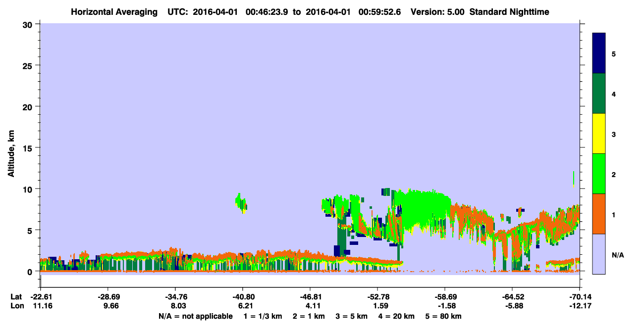Click the y-axis tick label 25

[x=29, y=65]
